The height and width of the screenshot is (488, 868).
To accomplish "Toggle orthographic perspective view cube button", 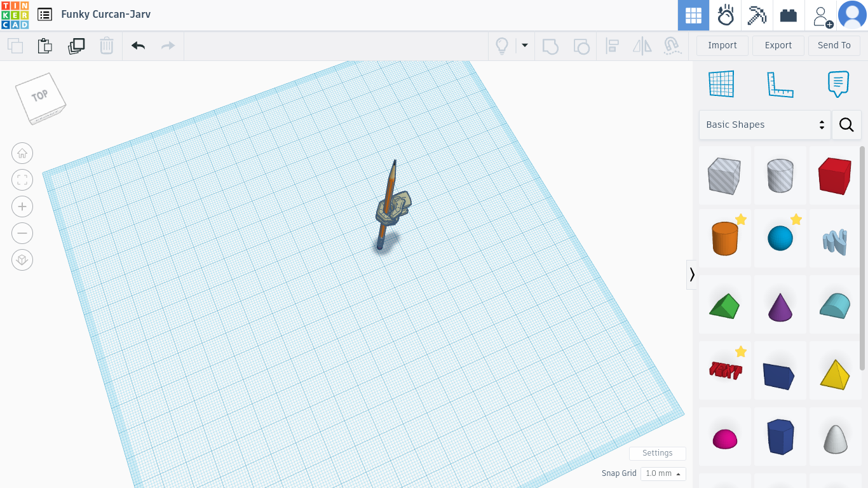I will tap(22, 260).
